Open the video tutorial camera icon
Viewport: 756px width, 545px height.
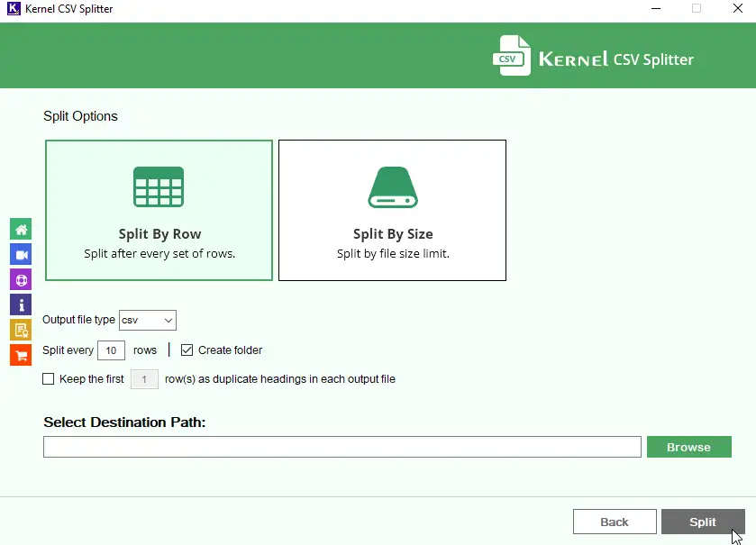click(21, 254)
